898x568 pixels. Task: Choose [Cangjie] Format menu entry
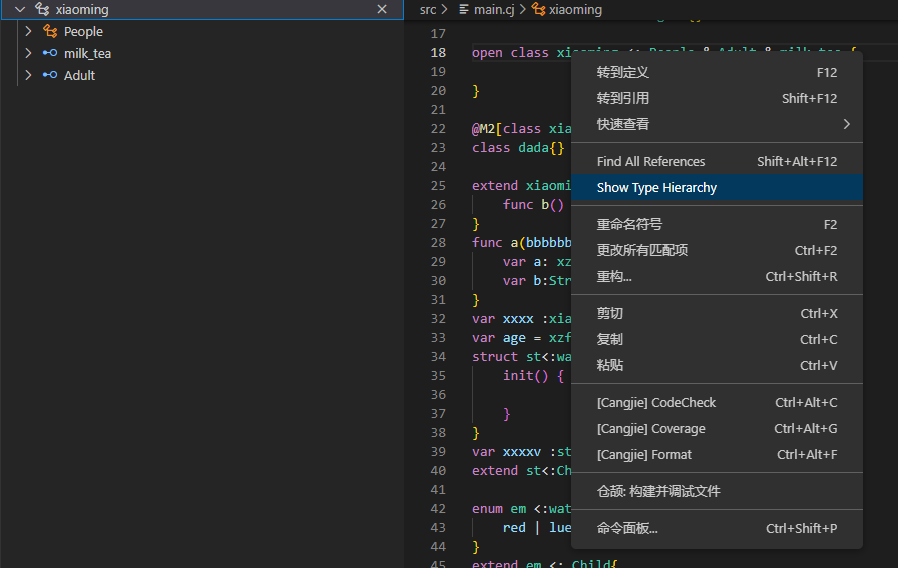click(644, 454)
